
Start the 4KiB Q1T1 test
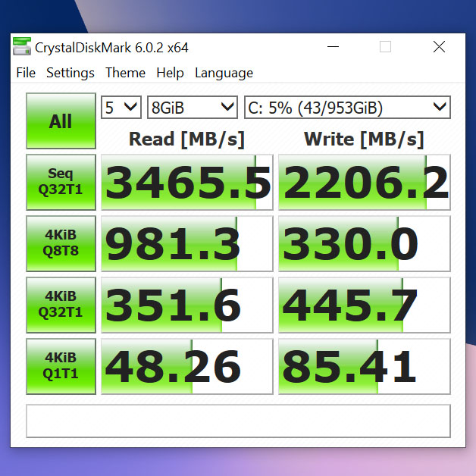[61, 366]
